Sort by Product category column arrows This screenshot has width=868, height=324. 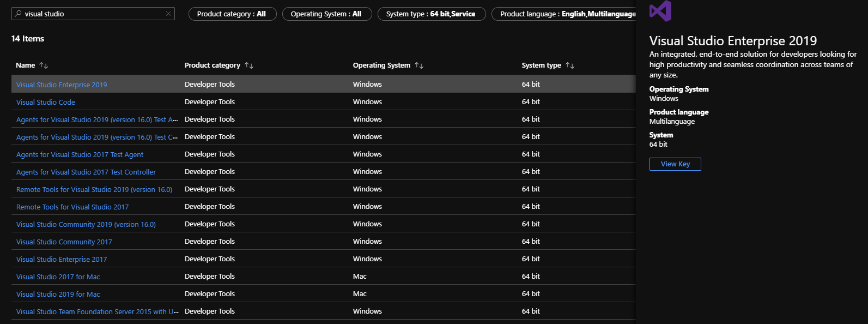pos(249,65)
